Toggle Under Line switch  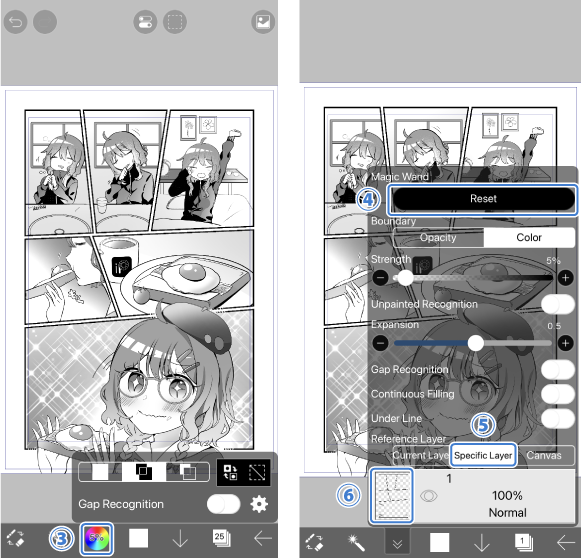[558, 419]
